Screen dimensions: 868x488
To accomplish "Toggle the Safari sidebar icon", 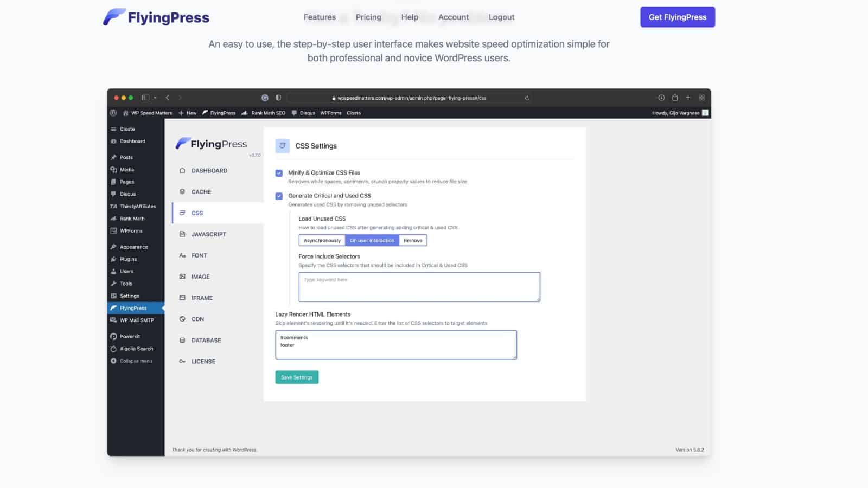I will click(x=145, y=98).
